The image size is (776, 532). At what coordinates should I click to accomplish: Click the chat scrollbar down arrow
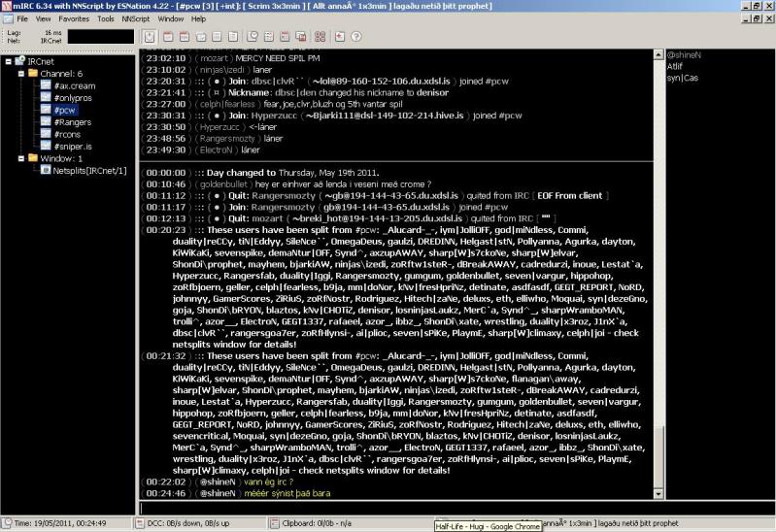[x=658, y=493]
